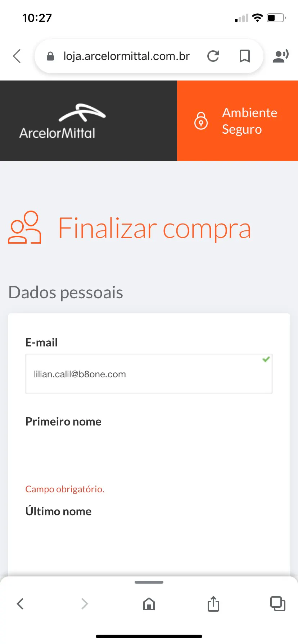Tap the Finalizar compra users icon
The image size is (298, 644).
point(24,227)
